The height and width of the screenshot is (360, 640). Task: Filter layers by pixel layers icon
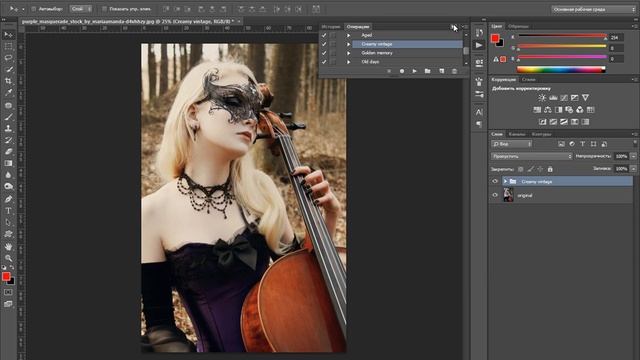point(561,144)
